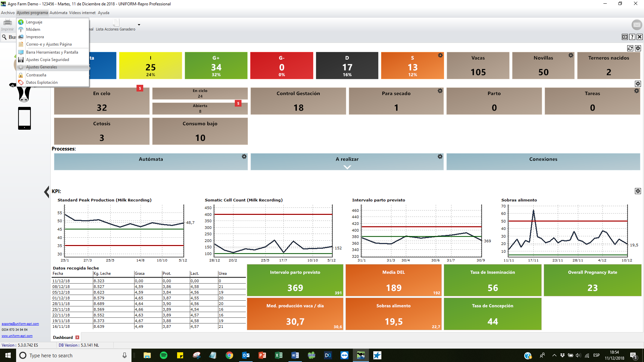Click the green G+ status tile
The width and height of the screenshot is (644, 362).
tap(216, 66)
